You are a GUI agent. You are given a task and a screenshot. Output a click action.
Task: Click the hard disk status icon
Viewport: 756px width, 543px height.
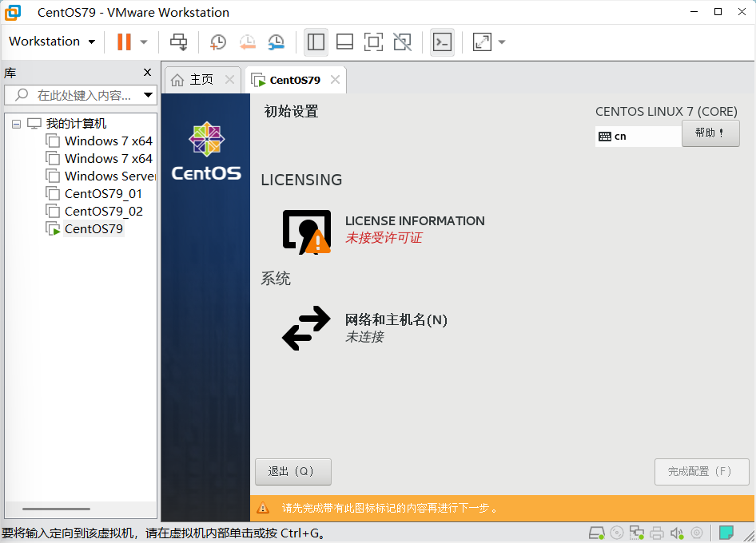click(596, 533)
